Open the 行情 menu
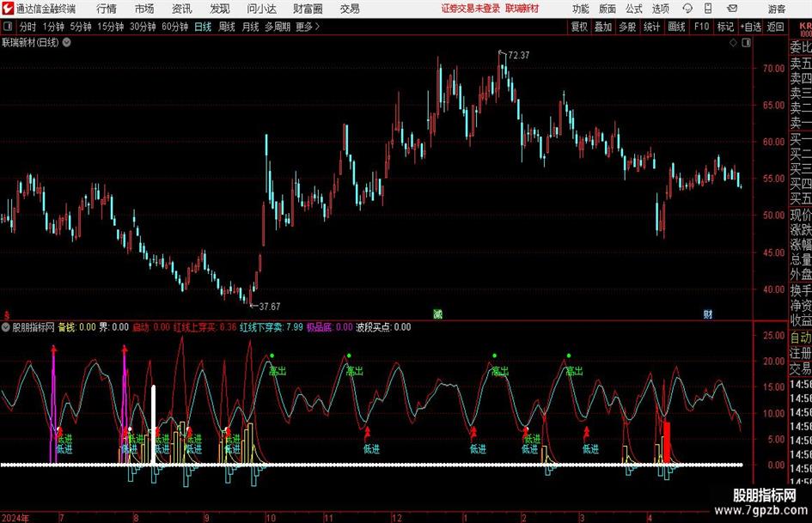The image size is (812, 523). [x=107, y=9]
